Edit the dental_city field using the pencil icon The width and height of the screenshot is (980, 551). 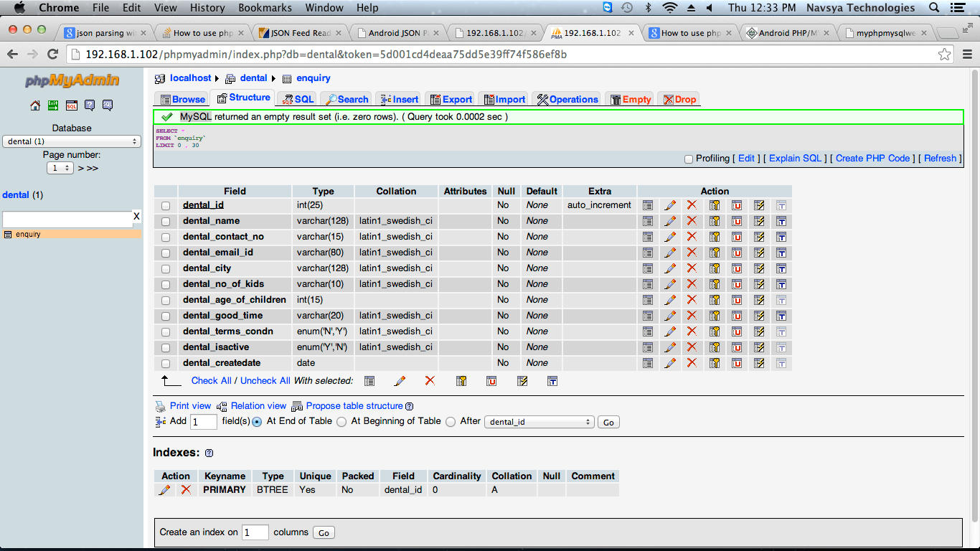pos(670,268)
